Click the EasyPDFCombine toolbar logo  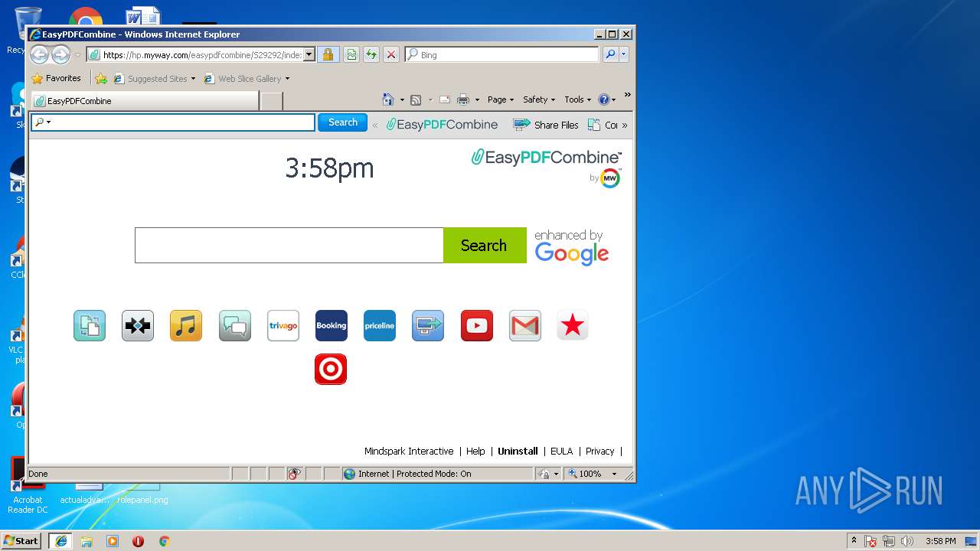click(442, 125)
